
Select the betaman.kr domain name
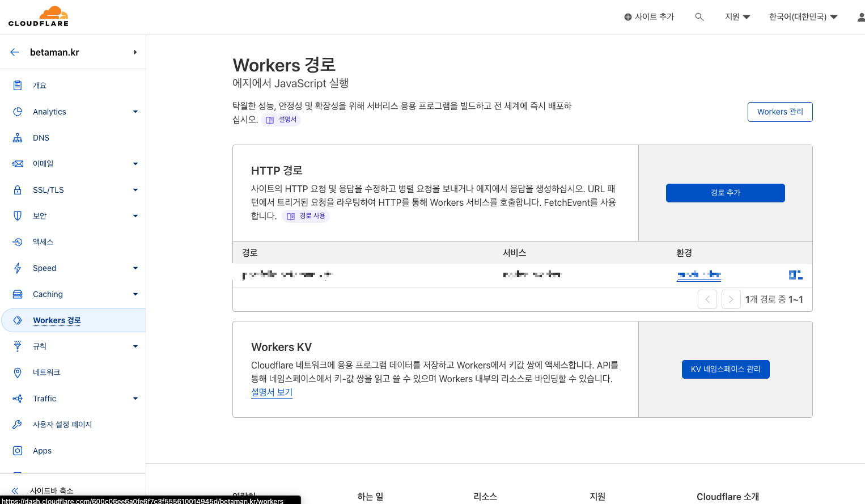[x=54, y=52]
